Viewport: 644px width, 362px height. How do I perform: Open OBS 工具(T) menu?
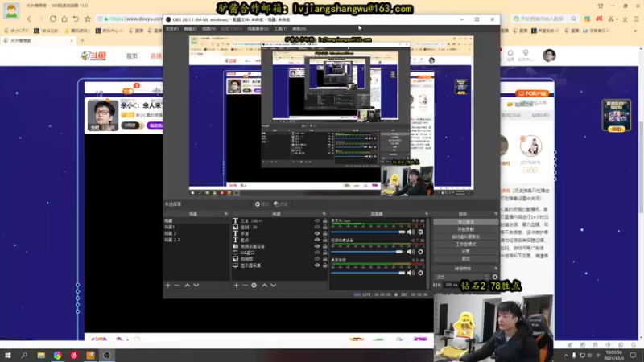[280, 29]
